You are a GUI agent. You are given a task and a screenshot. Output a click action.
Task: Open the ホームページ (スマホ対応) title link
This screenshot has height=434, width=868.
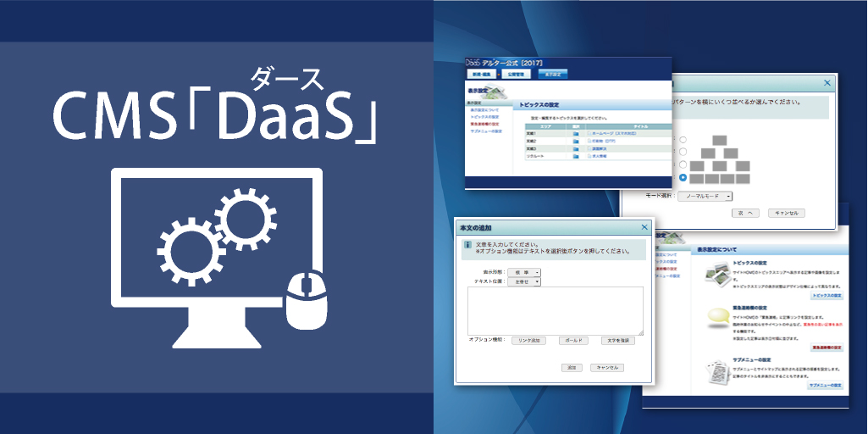click(615, 134)
